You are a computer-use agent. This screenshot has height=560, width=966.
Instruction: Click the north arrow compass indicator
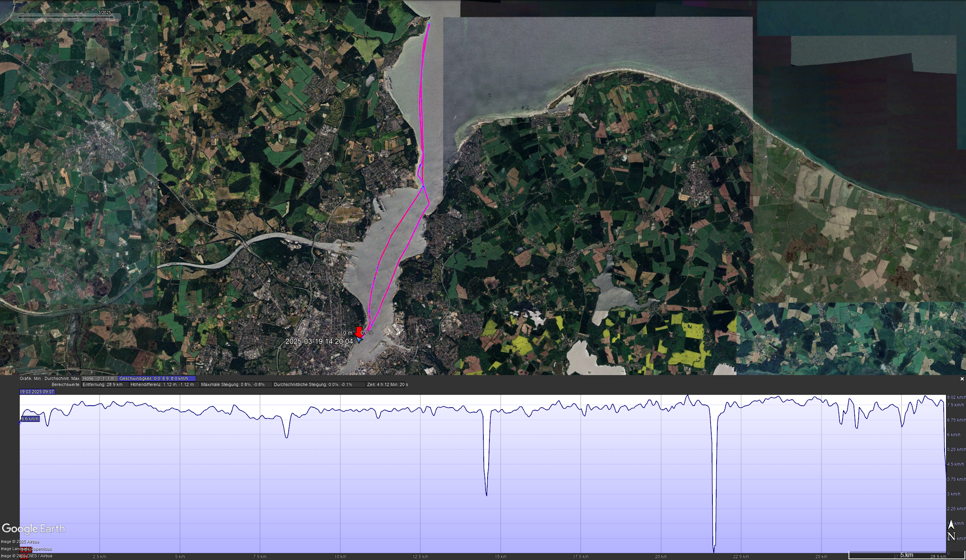pyautogui.click(x=951, y=531)
